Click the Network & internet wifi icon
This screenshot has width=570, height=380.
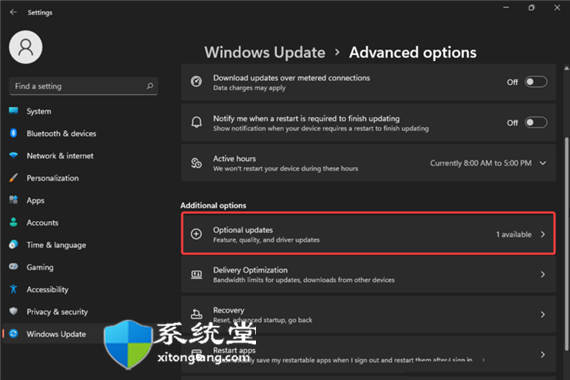[x=13, y=155]
